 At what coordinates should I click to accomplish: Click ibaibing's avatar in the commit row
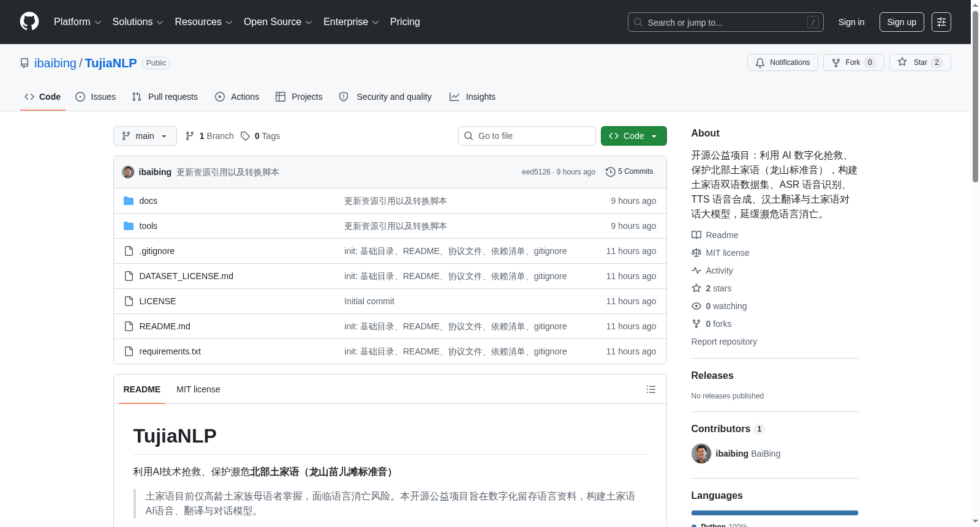(128, 172)
